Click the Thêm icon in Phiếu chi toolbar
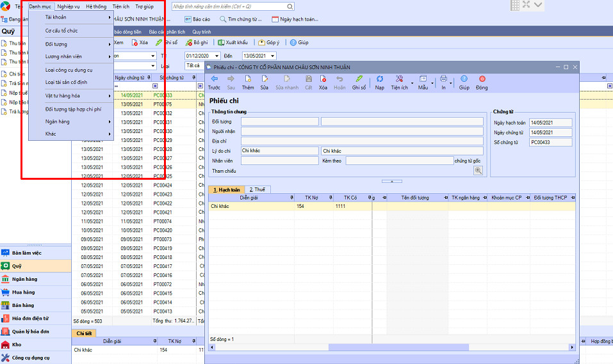 pyautogui.click(x=248, y=79)
